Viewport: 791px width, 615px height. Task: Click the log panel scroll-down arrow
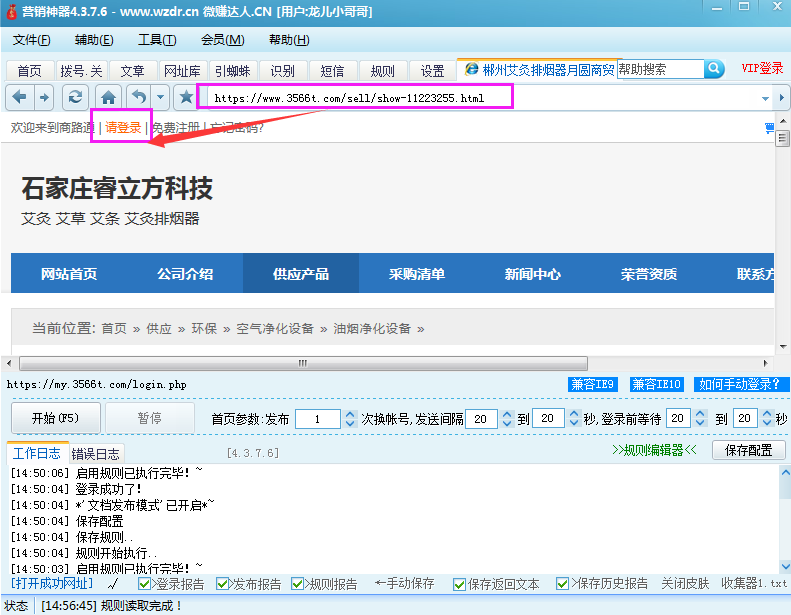point(785,566)
